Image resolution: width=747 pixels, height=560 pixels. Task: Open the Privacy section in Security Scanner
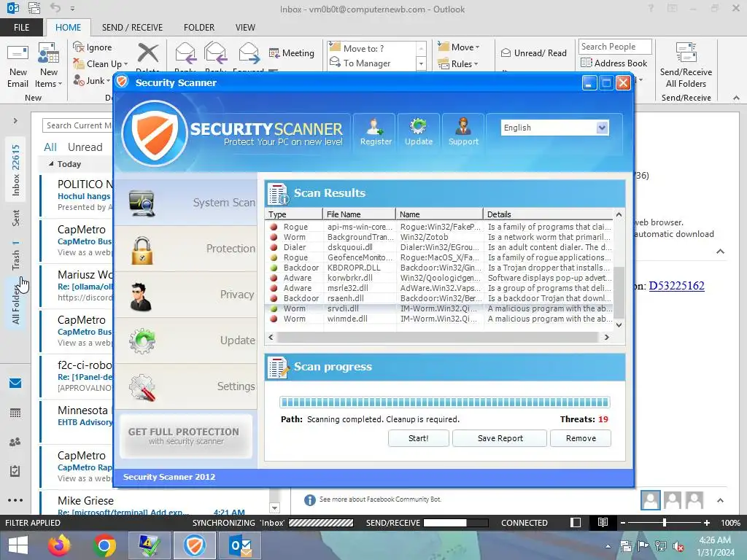186,295
